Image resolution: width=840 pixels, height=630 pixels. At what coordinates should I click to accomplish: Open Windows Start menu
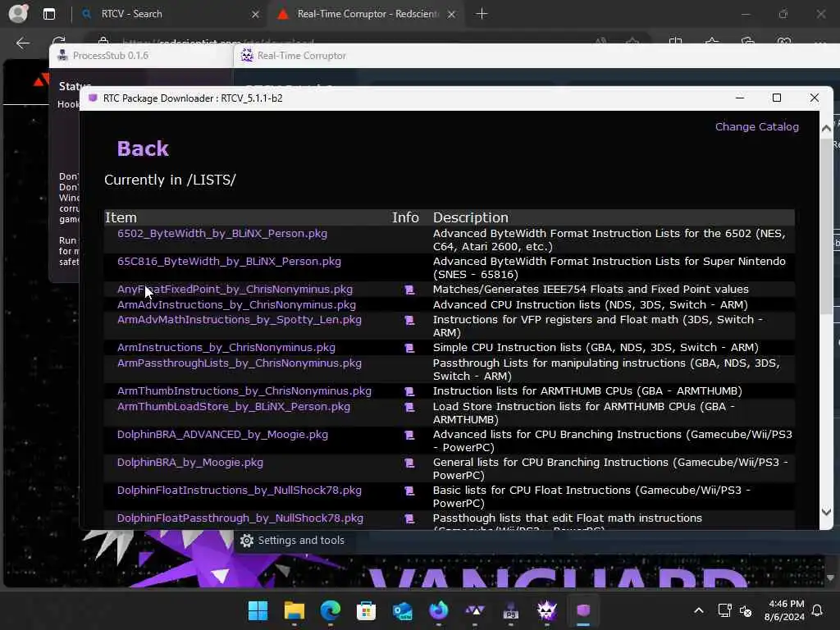click(258, 610)
